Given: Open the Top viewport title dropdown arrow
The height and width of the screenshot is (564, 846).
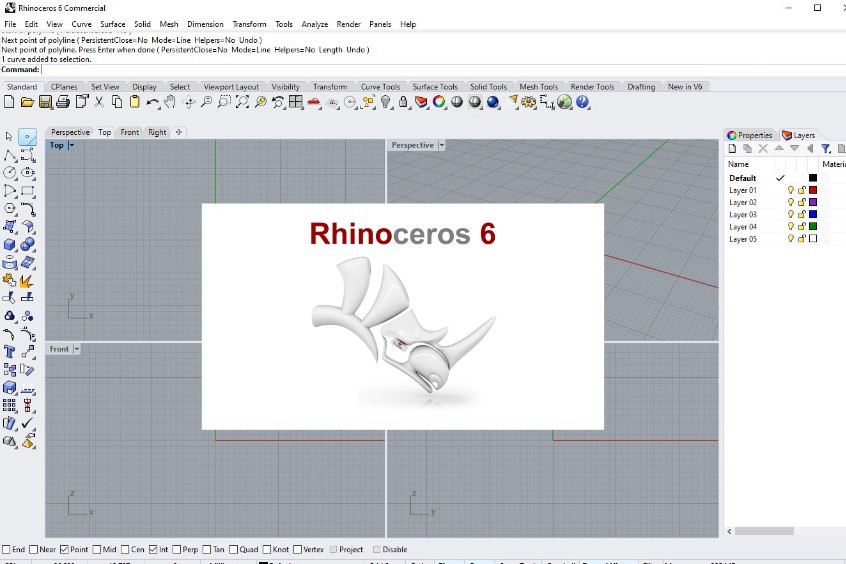Looking at the screenshot, I should 71,145.
